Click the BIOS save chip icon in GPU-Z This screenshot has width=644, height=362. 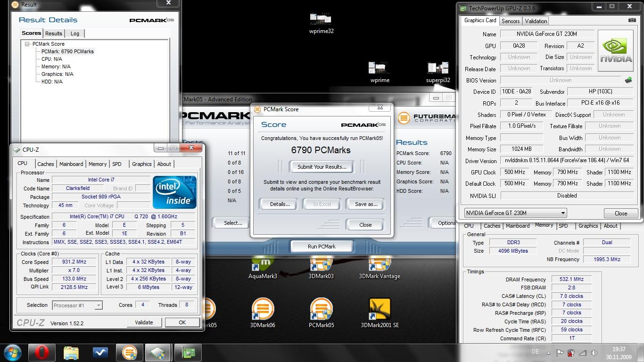628,80
